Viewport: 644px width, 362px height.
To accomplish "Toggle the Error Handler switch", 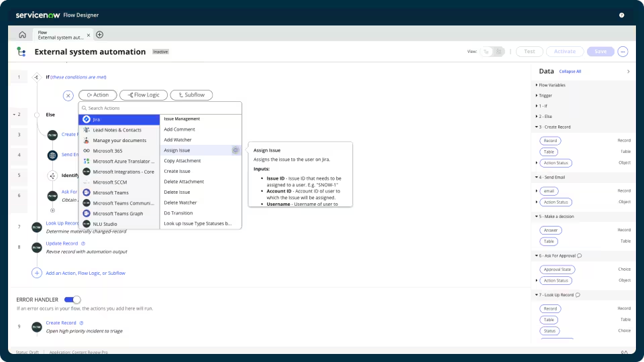I will (72, 300).
